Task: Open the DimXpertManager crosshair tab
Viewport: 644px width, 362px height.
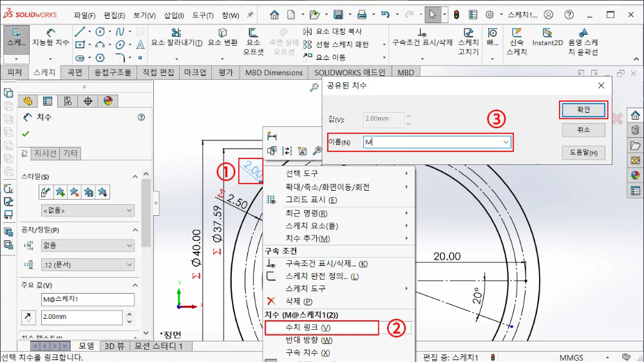Action: tap(88, 101)
